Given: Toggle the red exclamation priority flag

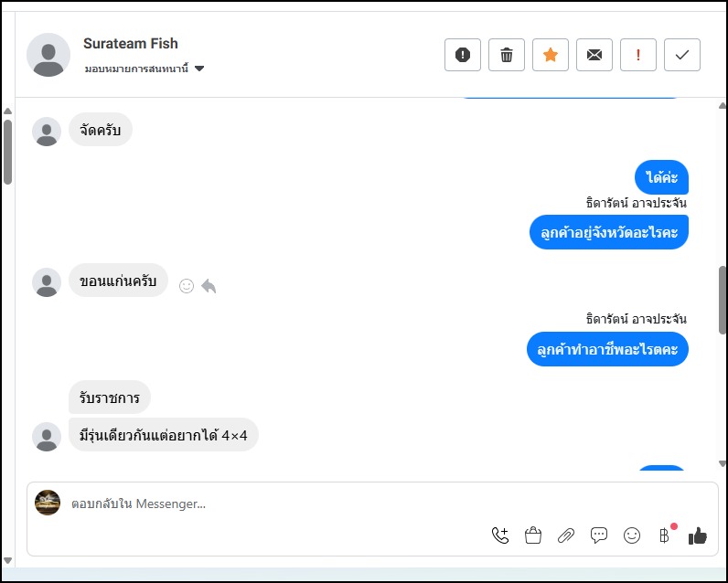Looking at the screenshot, I should [638, 55].
